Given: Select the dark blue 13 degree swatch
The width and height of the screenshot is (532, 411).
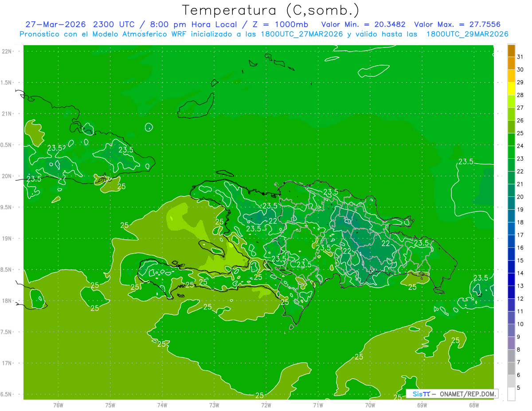Looking at the screenshot, I should coord(511,279).
